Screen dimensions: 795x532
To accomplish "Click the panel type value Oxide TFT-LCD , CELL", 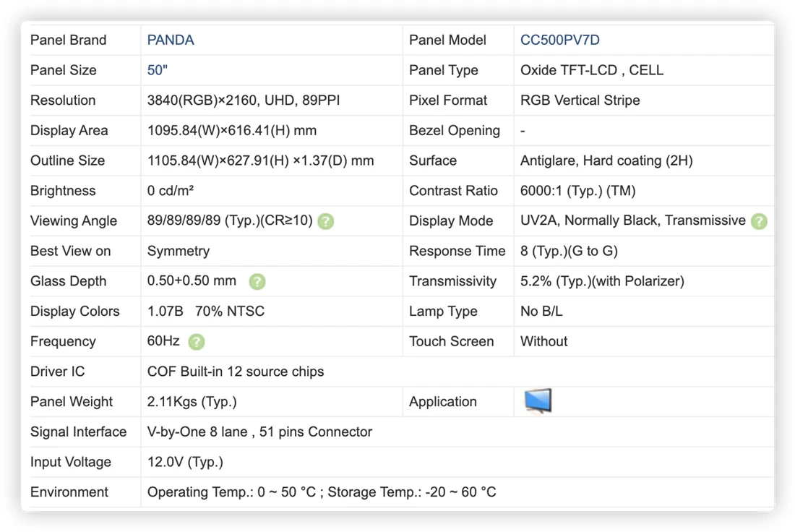I will (x=592, y=70).
